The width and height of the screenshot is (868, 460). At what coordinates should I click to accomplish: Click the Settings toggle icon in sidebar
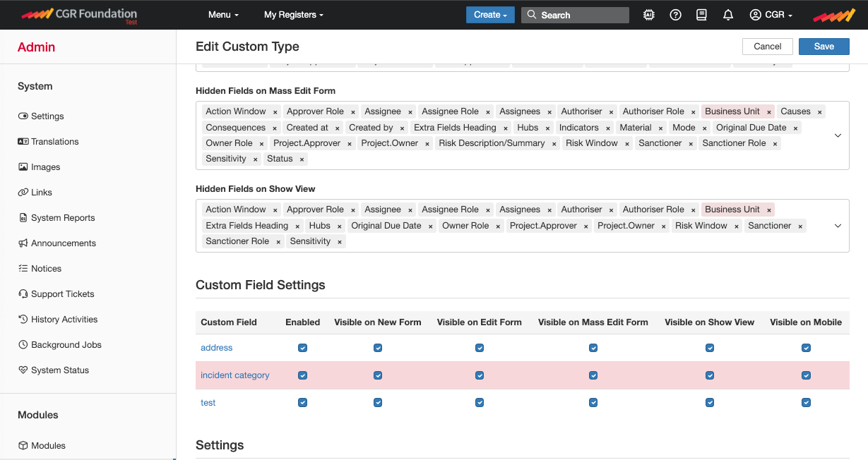point(23,116)
